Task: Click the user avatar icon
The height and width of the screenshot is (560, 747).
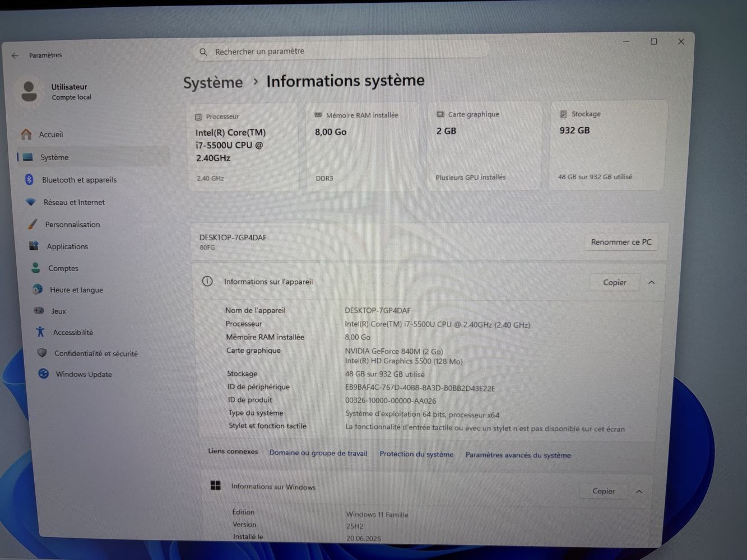Action: coord(29,91)
